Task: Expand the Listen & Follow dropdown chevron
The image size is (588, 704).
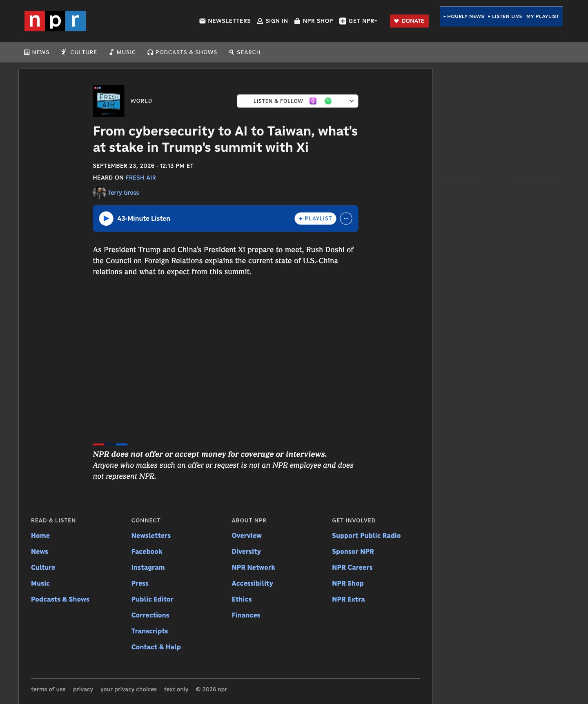Action: pos(351,101)
